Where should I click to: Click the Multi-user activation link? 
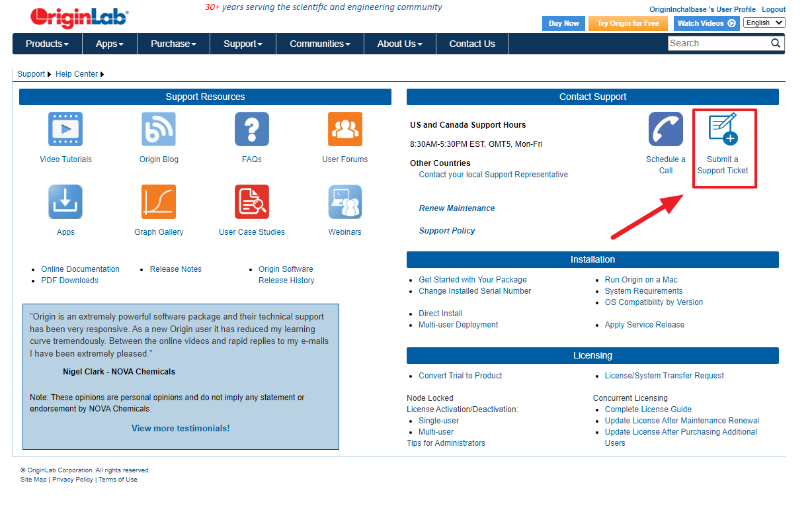point(436,432)
